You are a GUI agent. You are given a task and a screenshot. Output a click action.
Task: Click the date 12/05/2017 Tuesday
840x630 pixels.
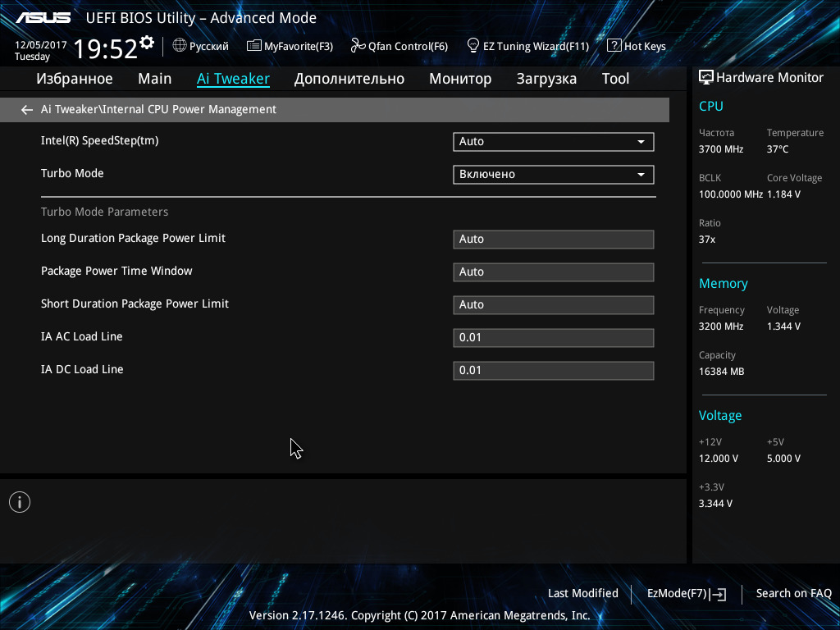coord(41,51)
